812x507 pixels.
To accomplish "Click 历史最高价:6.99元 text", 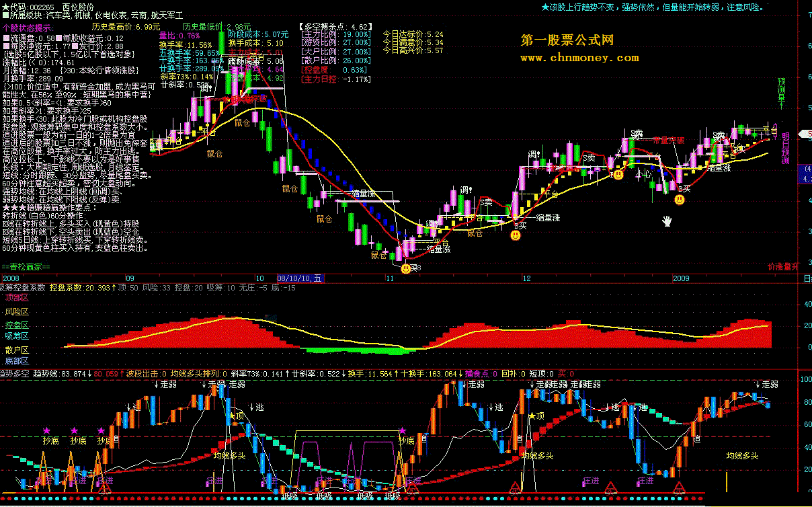I will (x=126, y=26).
